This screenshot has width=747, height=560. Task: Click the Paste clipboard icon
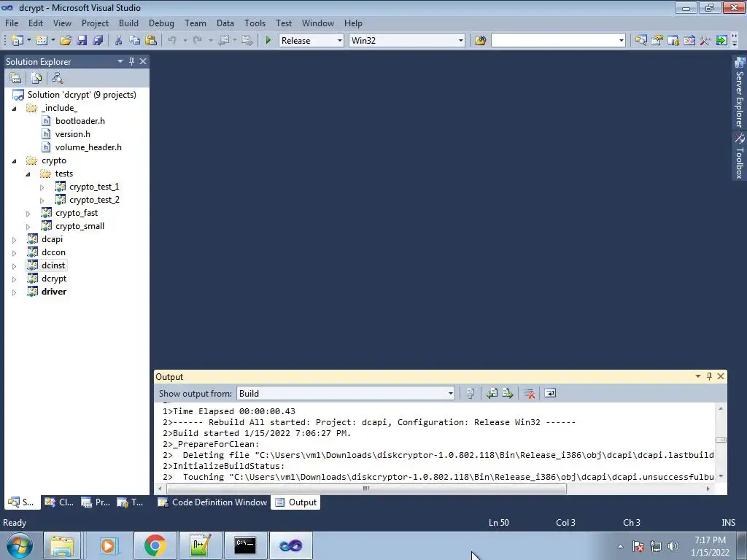(x=151, y=41)
